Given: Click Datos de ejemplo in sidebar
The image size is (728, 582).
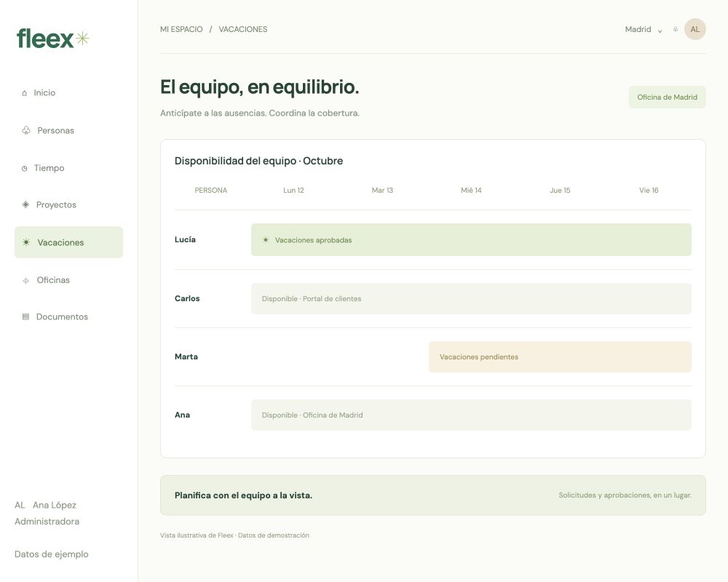Looking at the screenshot, I should [52, 554].
